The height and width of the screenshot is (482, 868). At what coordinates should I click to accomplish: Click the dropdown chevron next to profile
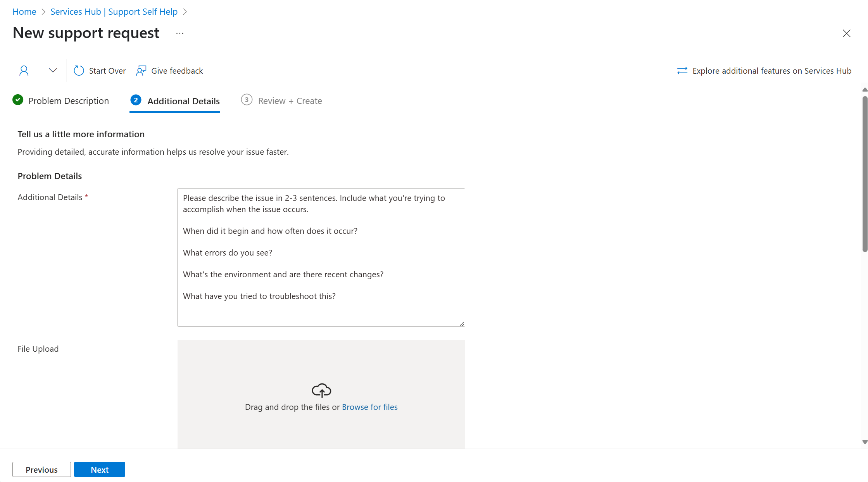tap(52, 71)
